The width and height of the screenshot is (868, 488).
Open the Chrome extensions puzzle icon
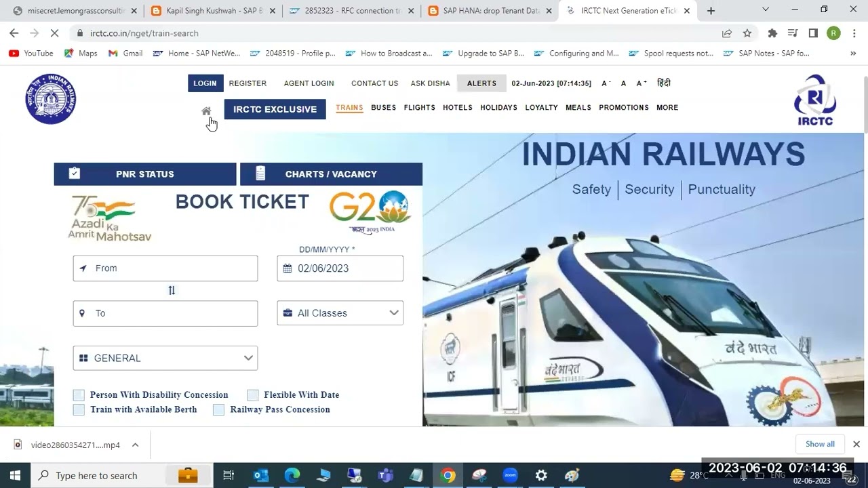coord(772,33)
